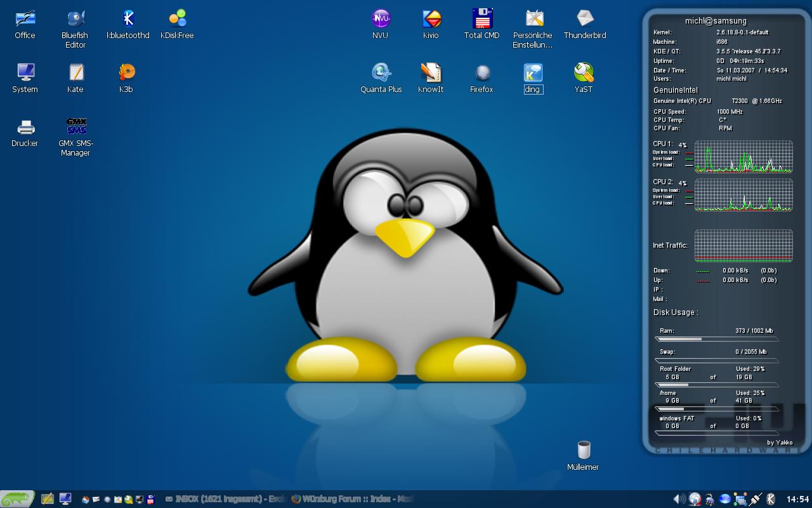The width and height of the screenshot is (812, 508).
Task: Click the home folder quick launch icon
Action: pos(86,500)
